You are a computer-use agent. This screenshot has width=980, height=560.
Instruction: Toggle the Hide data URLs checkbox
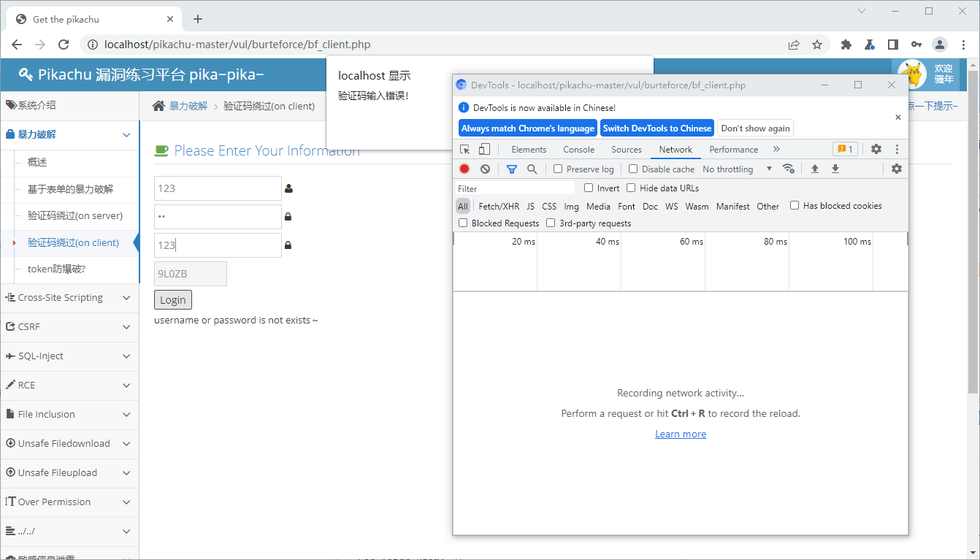click(631, 188)
